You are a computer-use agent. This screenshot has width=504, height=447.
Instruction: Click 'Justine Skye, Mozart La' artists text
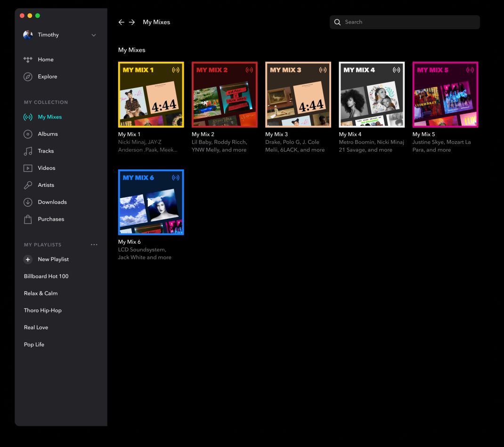pos(442,142)
